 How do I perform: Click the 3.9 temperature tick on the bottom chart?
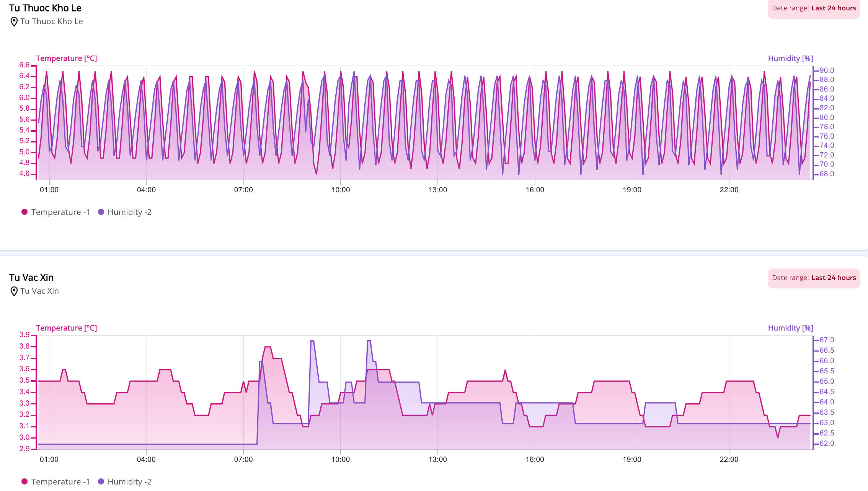tap(24, 335)
